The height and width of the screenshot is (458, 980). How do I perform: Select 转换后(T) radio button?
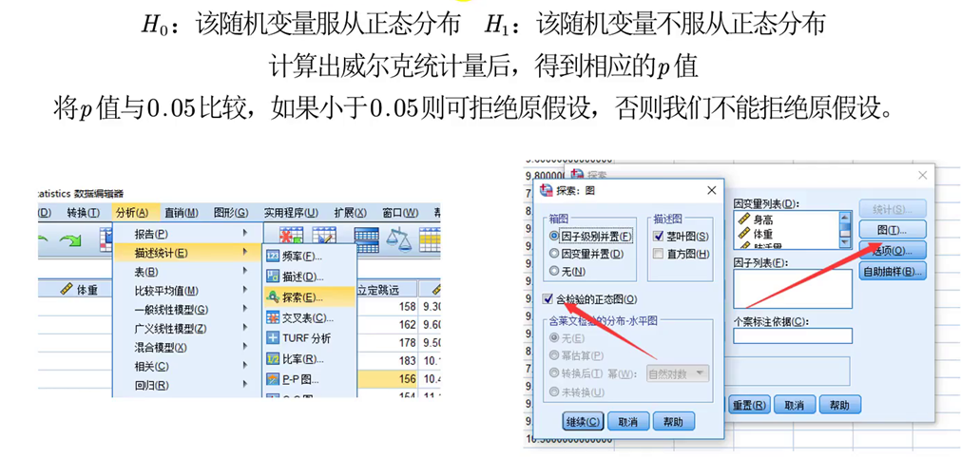(x=553, y=373)
